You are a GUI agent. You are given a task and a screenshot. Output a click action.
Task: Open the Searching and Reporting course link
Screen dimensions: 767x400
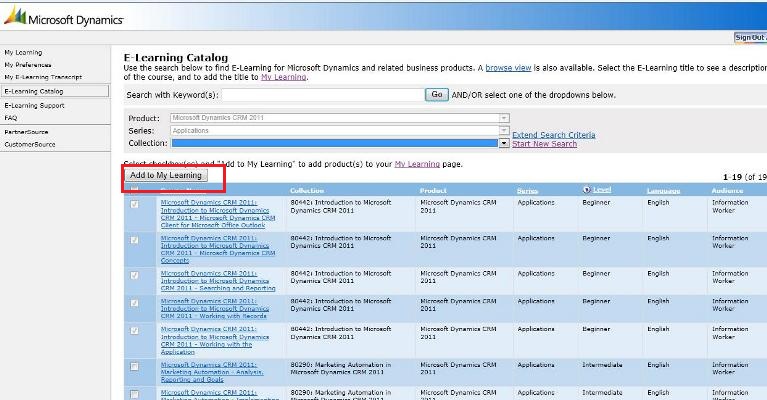pos(218,281)
